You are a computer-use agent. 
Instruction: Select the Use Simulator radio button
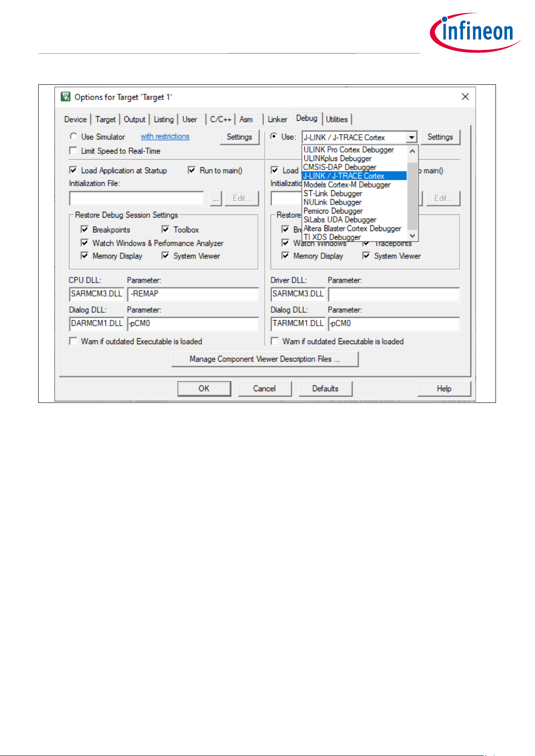74,136
